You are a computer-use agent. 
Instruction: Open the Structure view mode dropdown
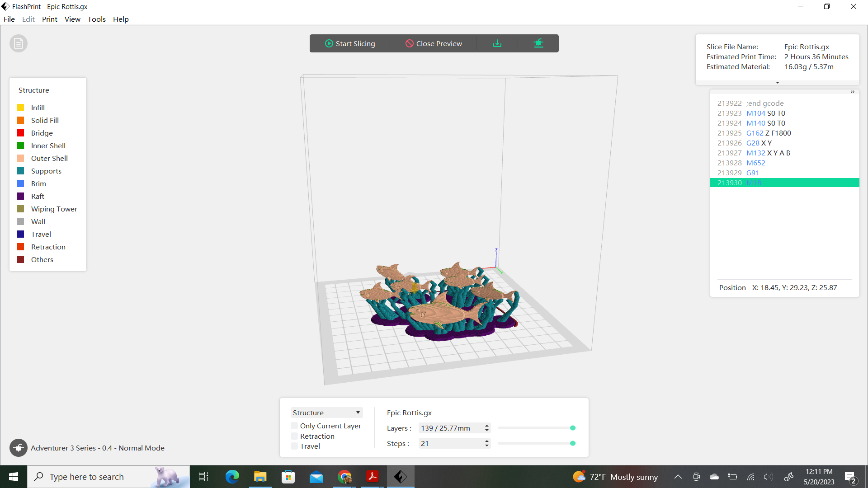(326, 413)
